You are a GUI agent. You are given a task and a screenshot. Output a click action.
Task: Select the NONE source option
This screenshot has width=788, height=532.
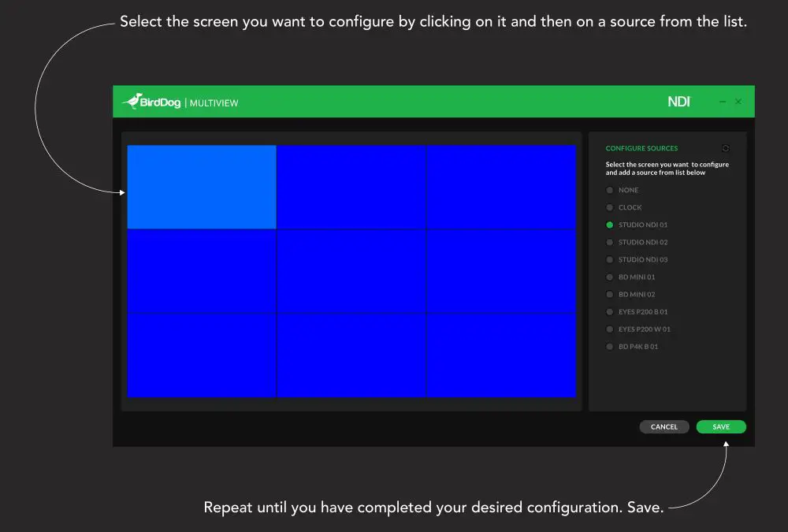pos(628,190)
